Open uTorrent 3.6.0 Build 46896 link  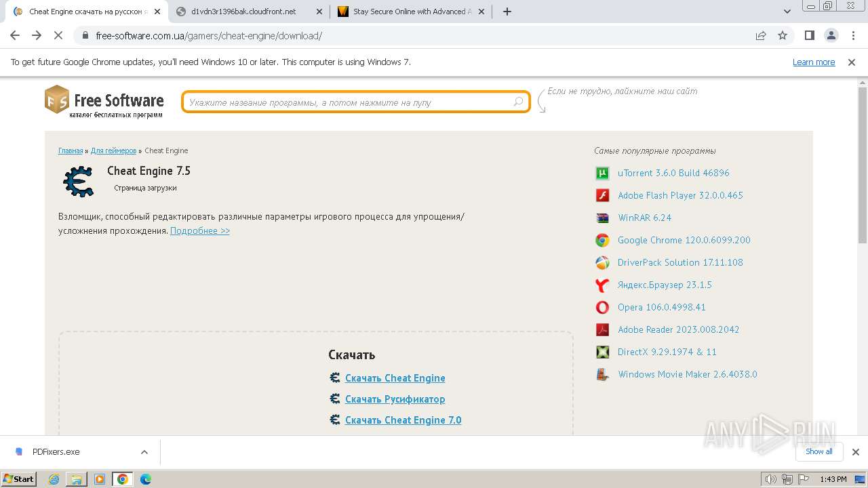point(673,173)
